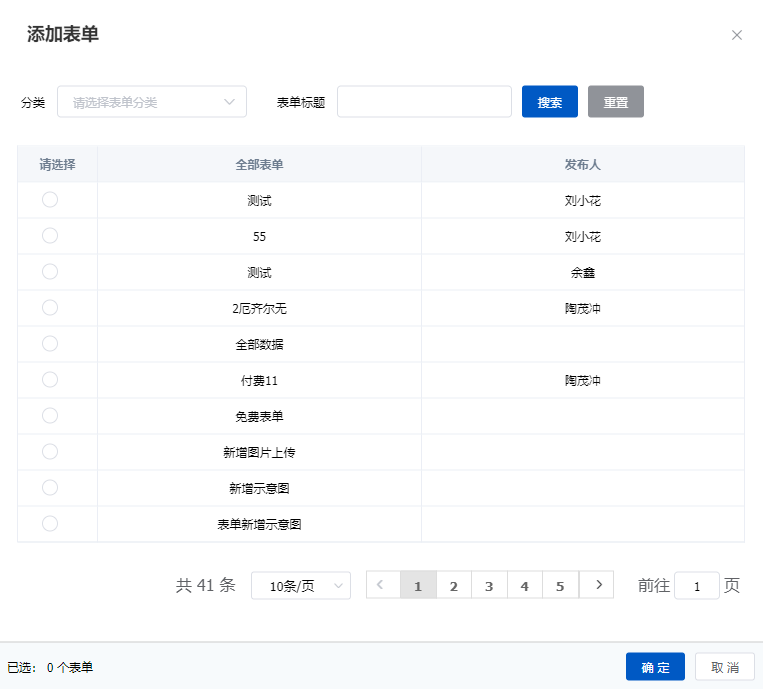The height and width of the screenshot is (689, 763).
Task: Switch to page 5 of results
Action: 560,586
